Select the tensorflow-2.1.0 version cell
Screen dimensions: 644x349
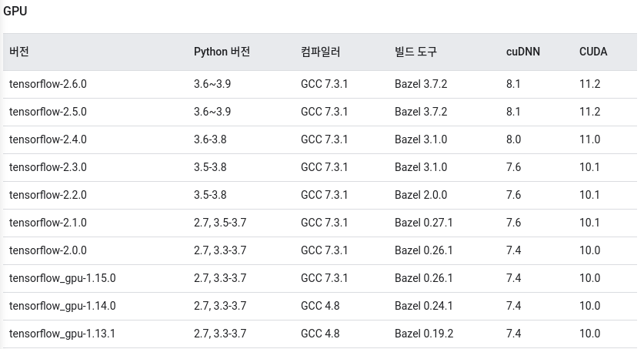(48, 223)
